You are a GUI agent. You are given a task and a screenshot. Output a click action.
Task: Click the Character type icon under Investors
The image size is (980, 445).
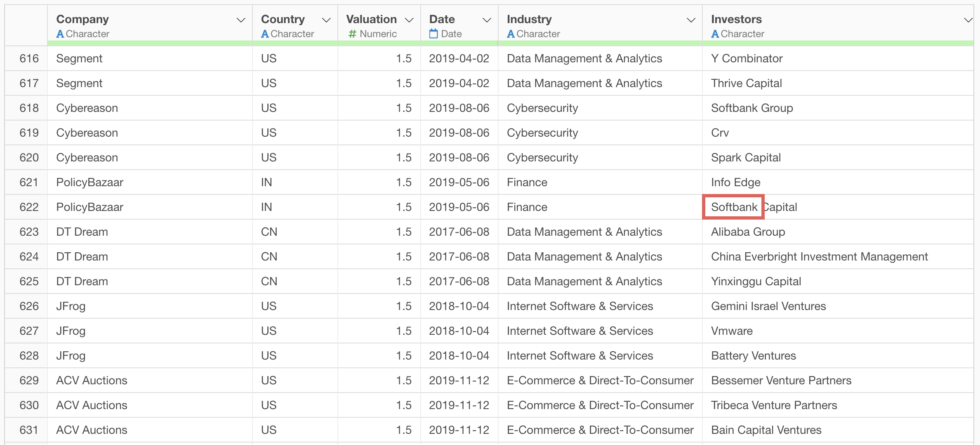(x=715, y=34)
